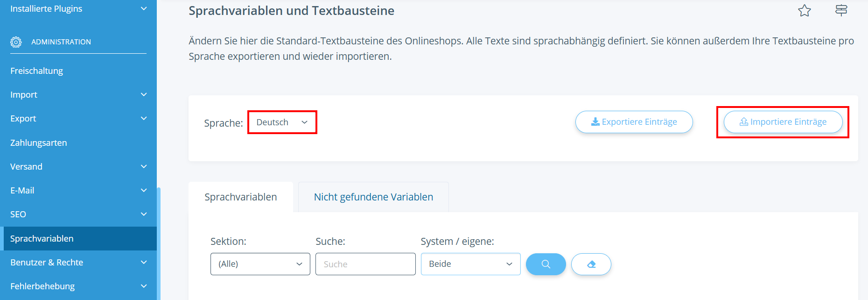
Task: Expand the Installierte Plugins menu
Action: [x=144, y=9]
